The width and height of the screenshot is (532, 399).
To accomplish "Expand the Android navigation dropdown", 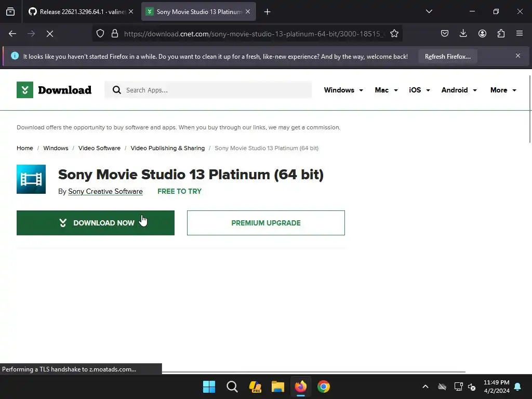I will point(459,90).
